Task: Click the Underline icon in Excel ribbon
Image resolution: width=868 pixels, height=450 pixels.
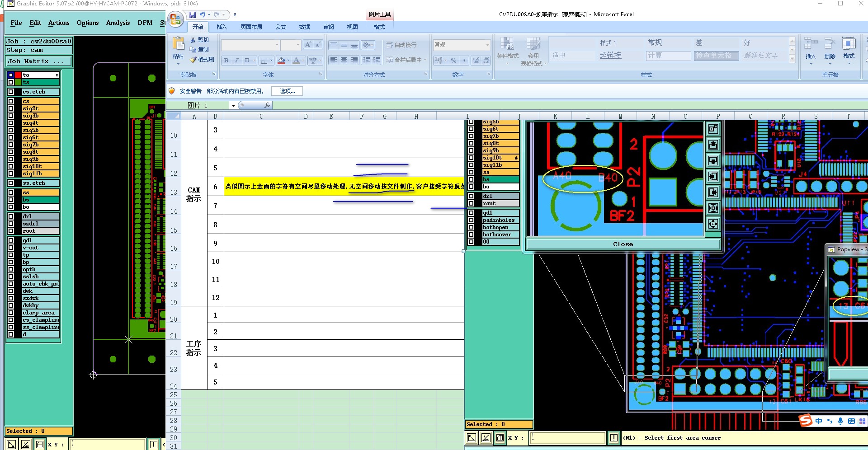Action: pos(247,60)
